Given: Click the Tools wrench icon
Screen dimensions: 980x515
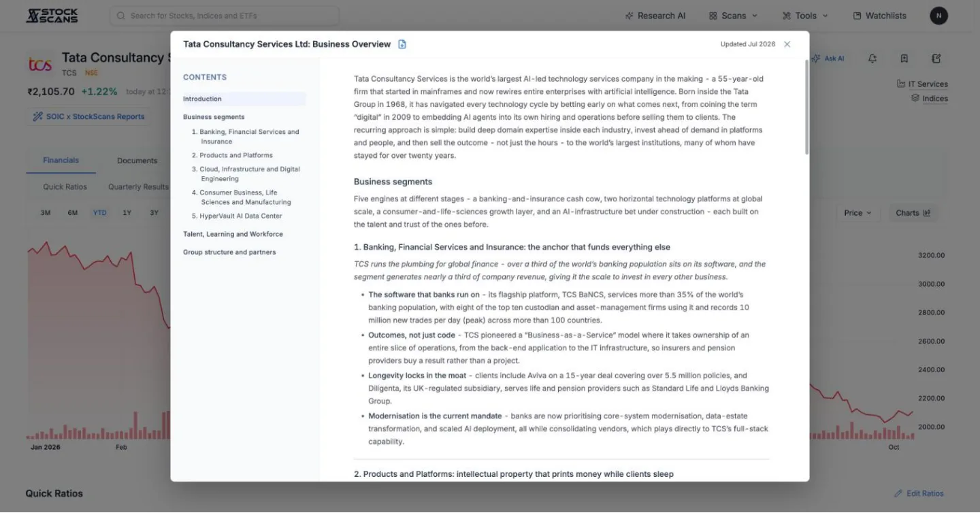Looking at the screenshot, I should (787, 16).
